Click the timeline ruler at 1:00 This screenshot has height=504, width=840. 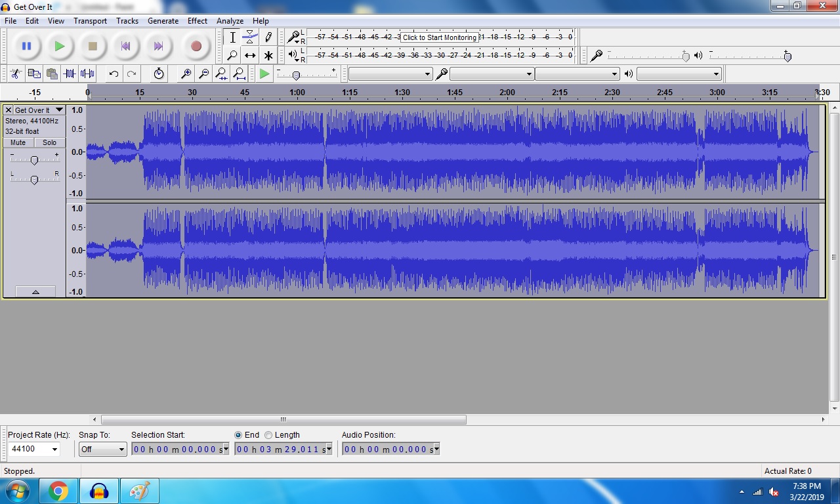pos(297,93)
